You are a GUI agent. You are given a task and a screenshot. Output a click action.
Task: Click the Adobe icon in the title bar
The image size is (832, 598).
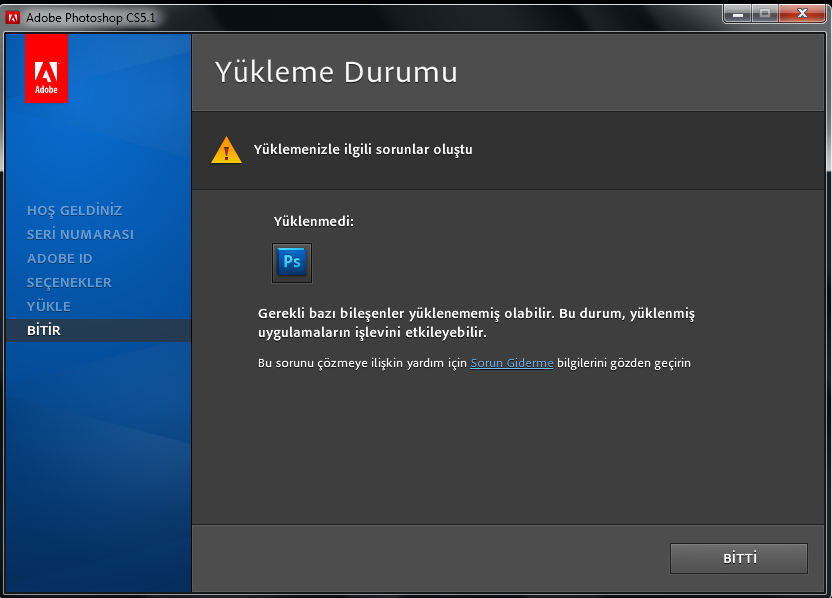(12, 18)
